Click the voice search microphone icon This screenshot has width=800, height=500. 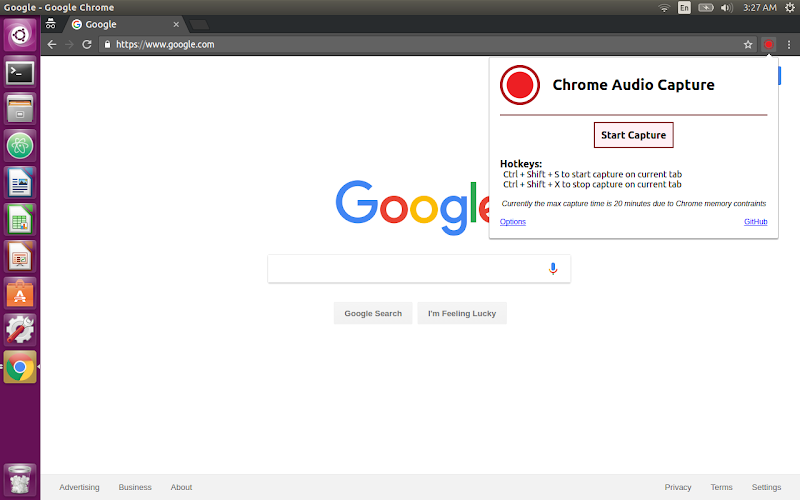pyautogui.click(x=553, y=268)
